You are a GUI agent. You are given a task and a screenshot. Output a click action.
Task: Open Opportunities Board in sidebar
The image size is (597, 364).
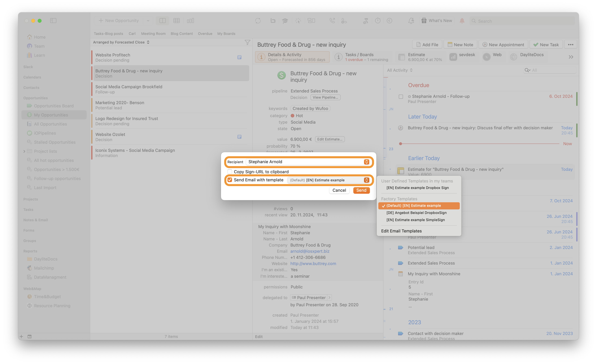54,106
